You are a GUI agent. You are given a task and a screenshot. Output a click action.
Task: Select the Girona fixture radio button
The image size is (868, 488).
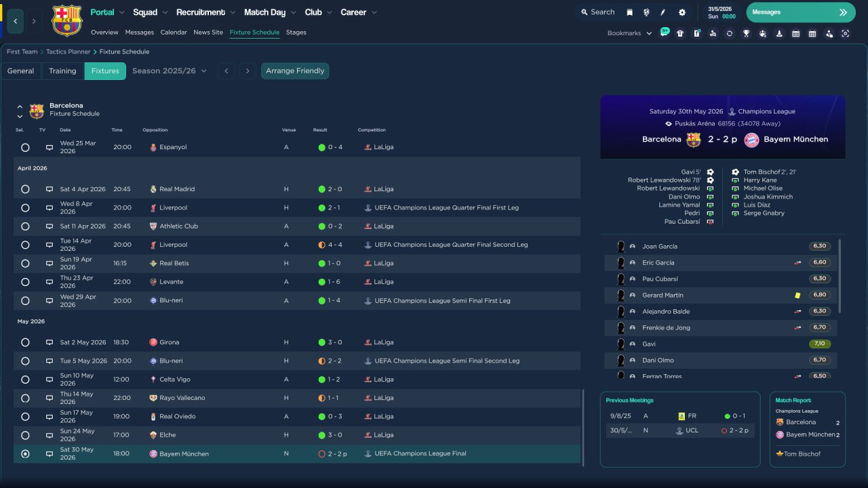tap(25, 342)
